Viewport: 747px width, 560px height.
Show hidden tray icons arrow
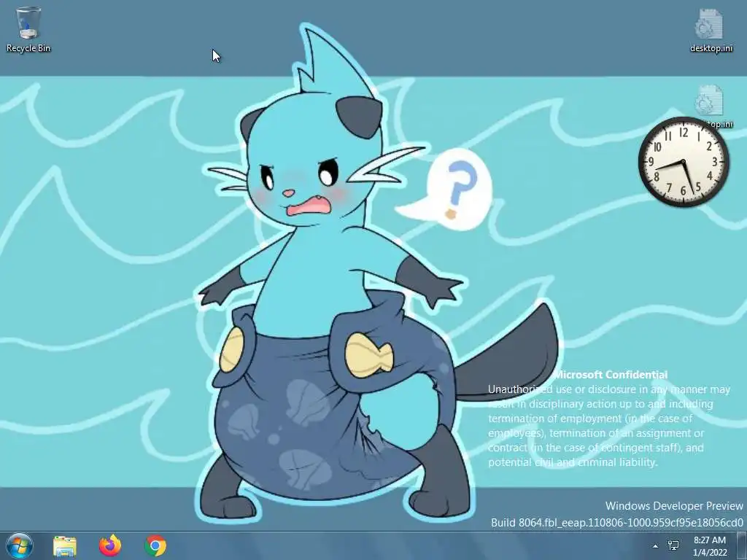click(656, 546)
